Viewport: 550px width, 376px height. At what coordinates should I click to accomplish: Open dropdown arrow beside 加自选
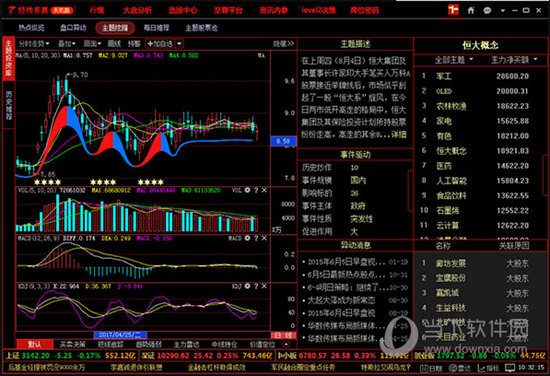coord(179,44)
